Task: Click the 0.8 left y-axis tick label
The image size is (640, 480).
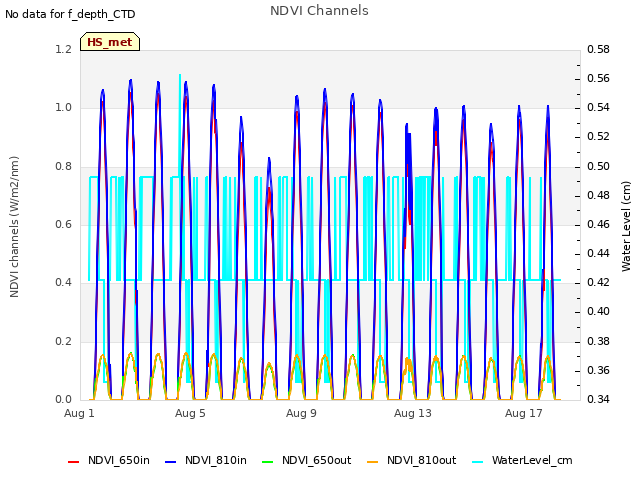Action: tap(64, 167)
